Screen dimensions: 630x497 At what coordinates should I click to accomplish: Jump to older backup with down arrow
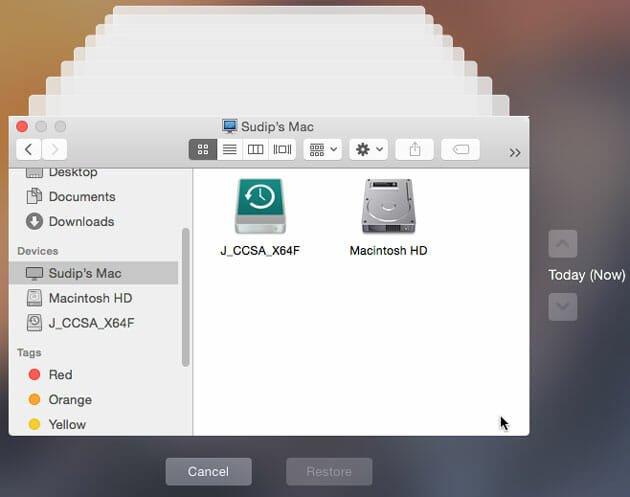point(563,307)
